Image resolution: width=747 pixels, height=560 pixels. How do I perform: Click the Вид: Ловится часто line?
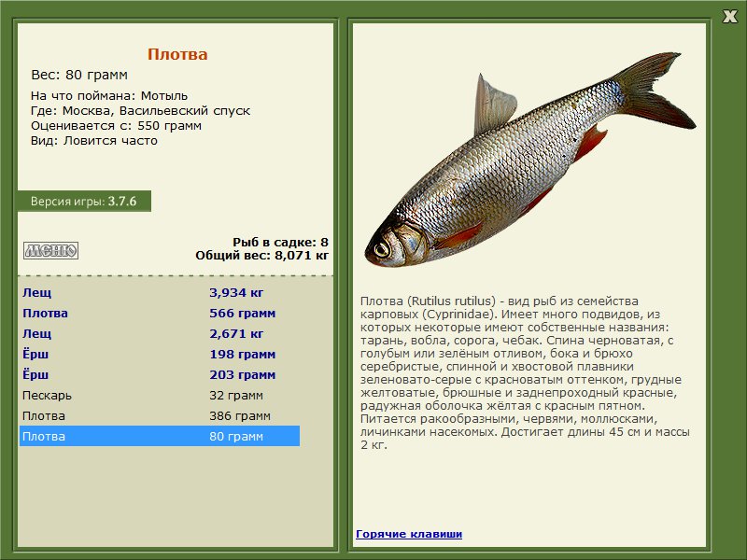point(94,141)
